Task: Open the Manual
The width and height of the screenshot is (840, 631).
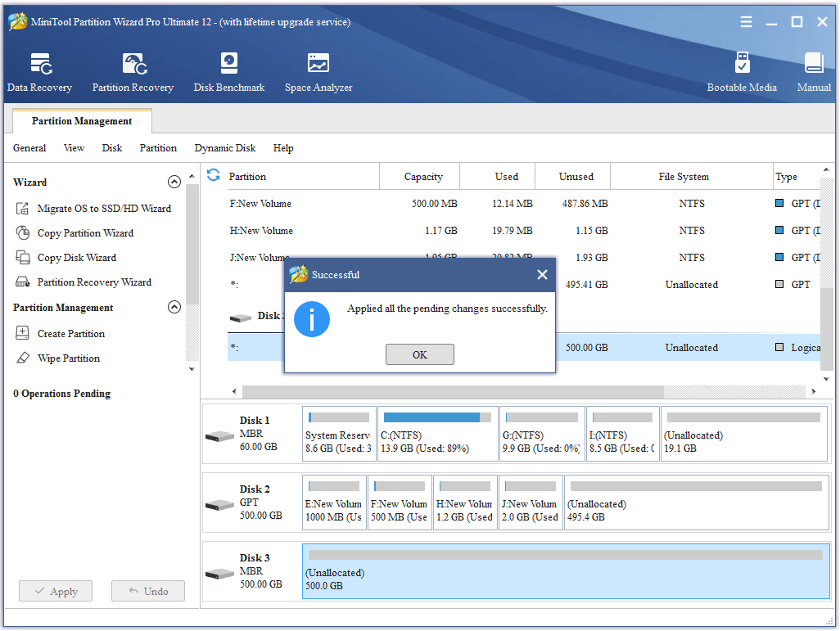Action: tap(813, 70)
